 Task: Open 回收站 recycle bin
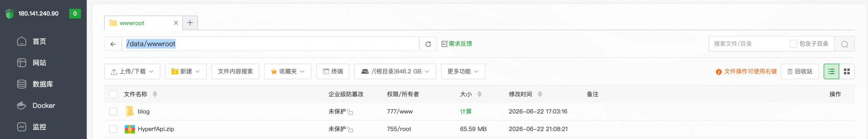click(x=800, y=71)
